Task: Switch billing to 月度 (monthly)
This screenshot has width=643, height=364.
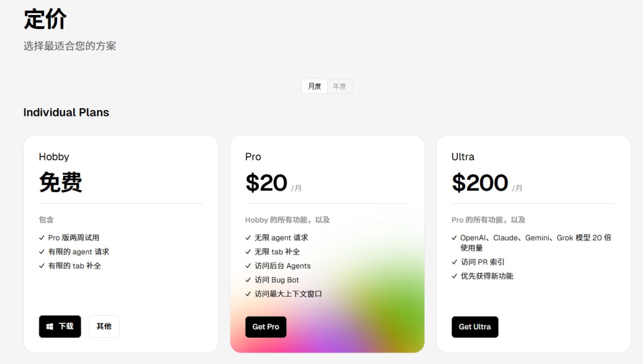Action: click(314, 86)
